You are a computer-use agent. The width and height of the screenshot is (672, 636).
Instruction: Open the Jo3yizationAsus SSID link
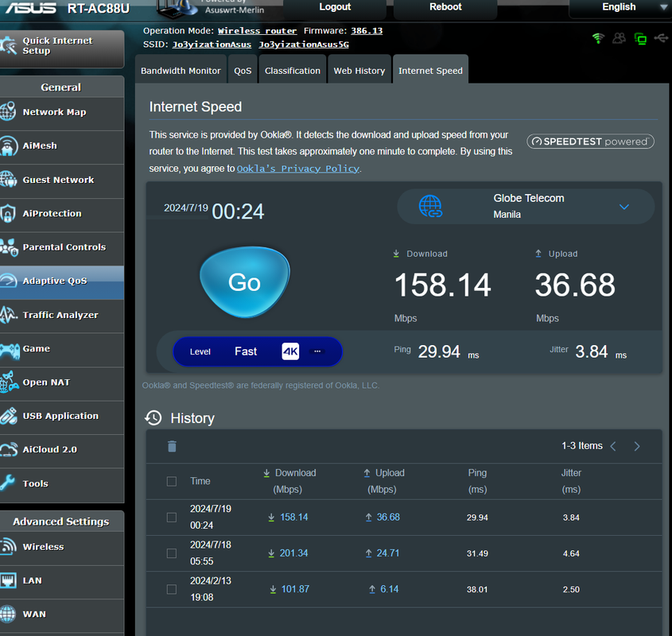pos(212,45)
